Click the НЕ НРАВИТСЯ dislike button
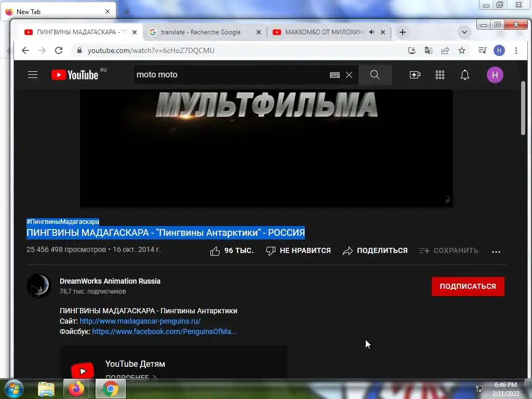 click(x=298, y=251)
